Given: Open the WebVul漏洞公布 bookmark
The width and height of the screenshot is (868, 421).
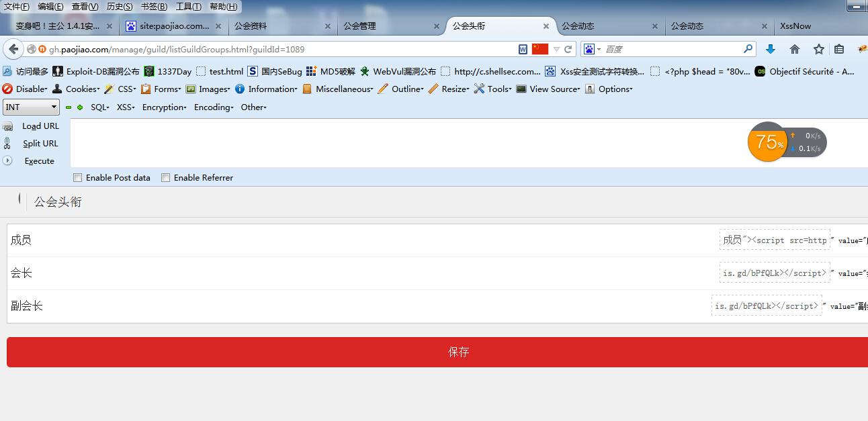Looking at the screenshot, I should coord(398,71).
